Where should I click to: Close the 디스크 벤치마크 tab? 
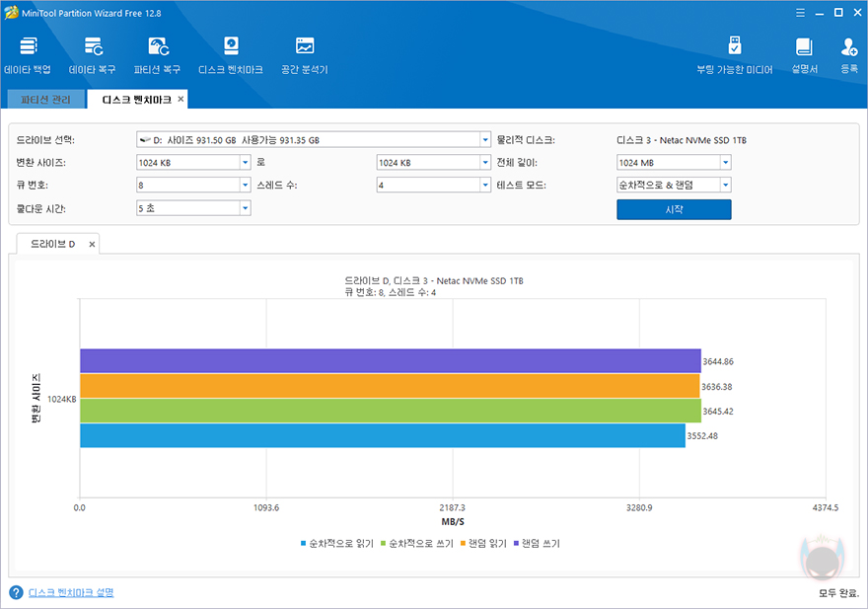pyautogui.click(x=181, y=99)
